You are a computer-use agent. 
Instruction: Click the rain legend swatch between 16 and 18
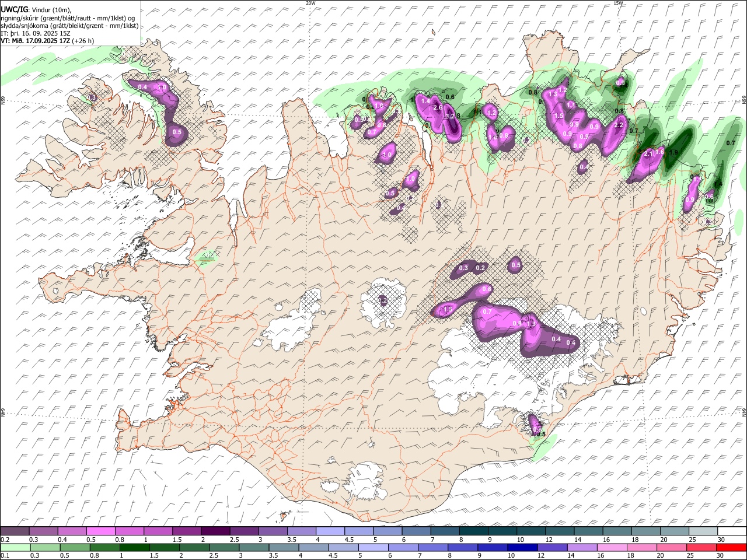click(613, 547)
